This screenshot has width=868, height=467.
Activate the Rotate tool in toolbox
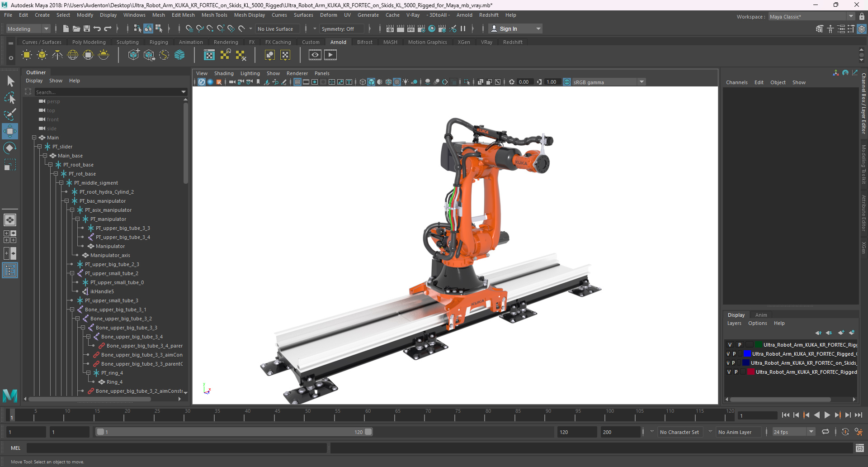(x=10, y=148)
